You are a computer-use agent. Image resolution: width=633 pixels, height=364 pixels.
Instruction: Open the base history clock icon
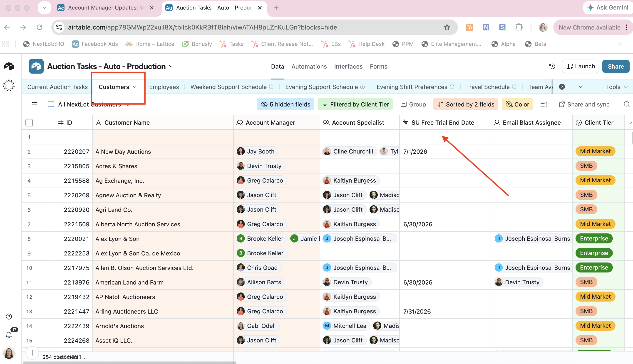point(552,66)
